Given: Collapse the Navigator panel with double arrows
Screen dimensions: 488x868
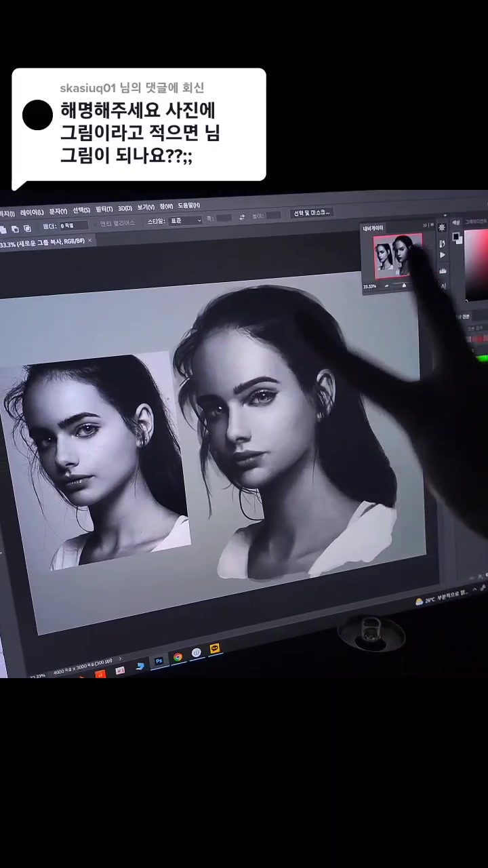Looking at the screenshot, I should point(426,224).
